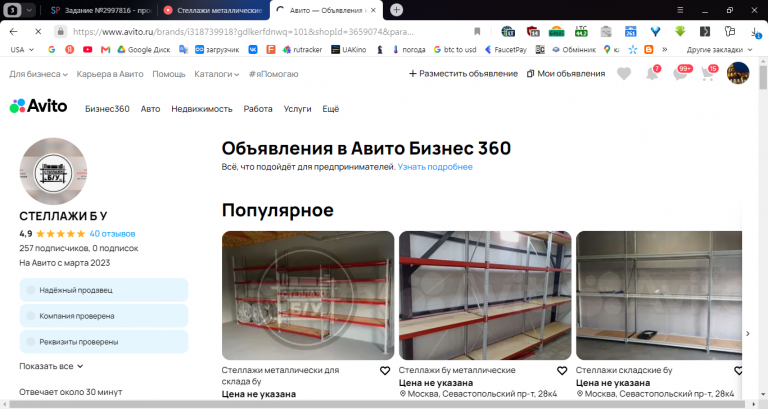Open the messages chat icon

(x=680, y=73)
